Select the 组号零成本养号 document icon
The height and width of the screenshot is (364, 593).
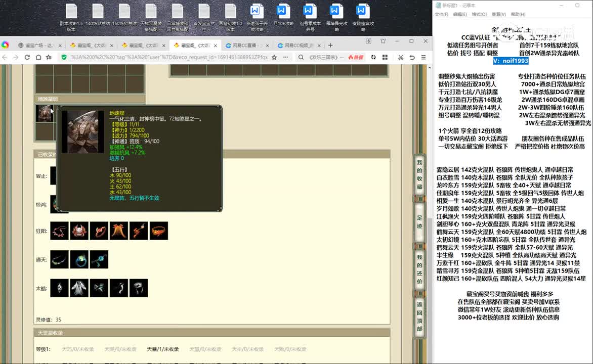tap(310, 17)
